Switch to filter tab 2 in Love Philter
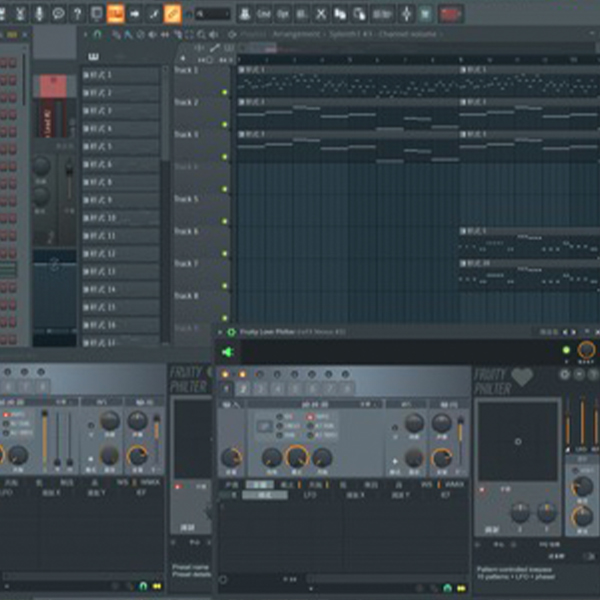This screenshot has height=600, width=600. click(x=243, y=387)
